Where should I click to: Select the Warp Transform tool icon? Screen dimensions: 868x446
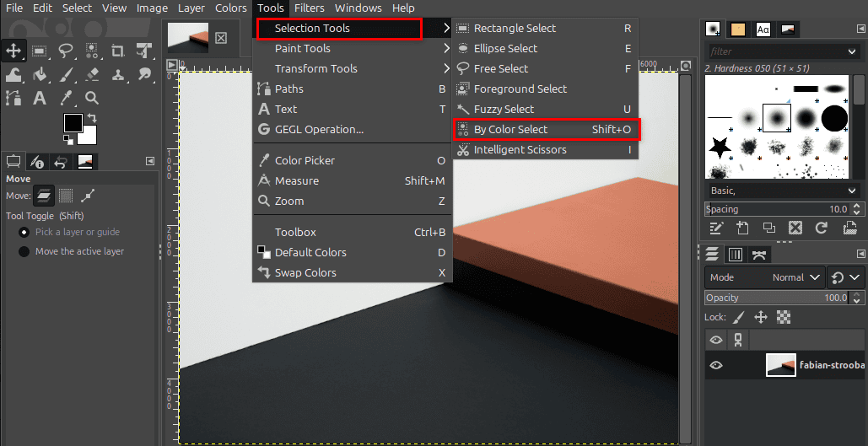13,75
